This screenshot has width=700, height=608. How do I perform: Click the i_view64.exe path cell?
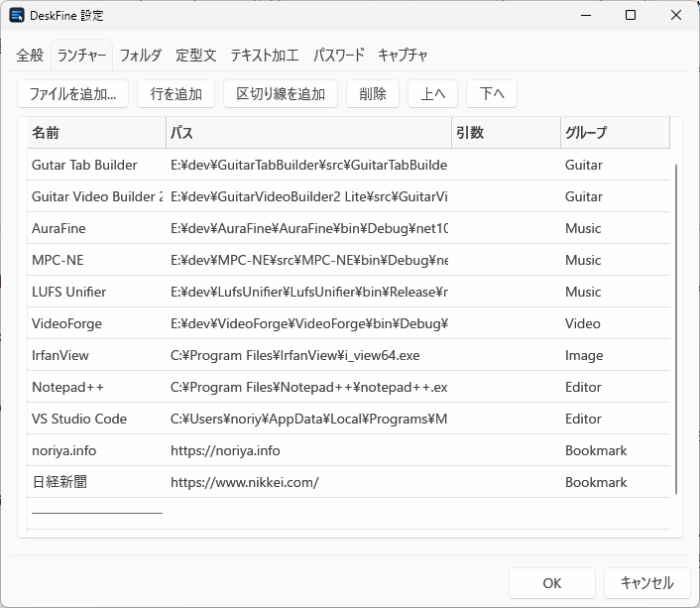pos(308,355)
